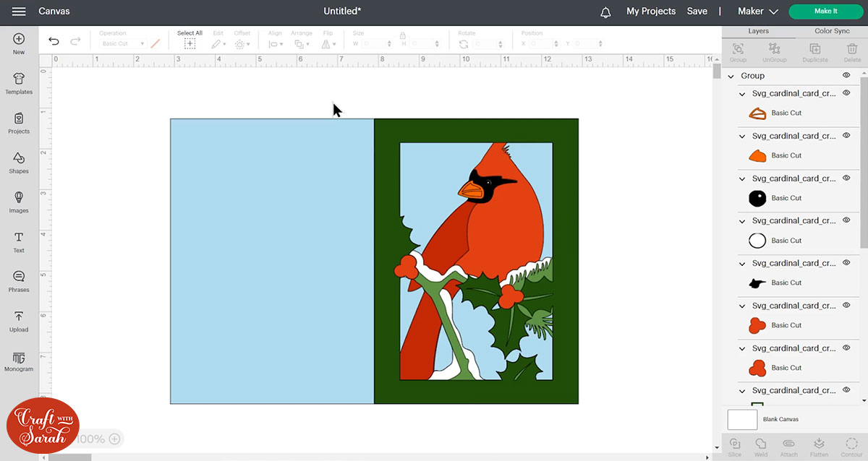
Task: Click the Make It button
Action: coord(825,12)
